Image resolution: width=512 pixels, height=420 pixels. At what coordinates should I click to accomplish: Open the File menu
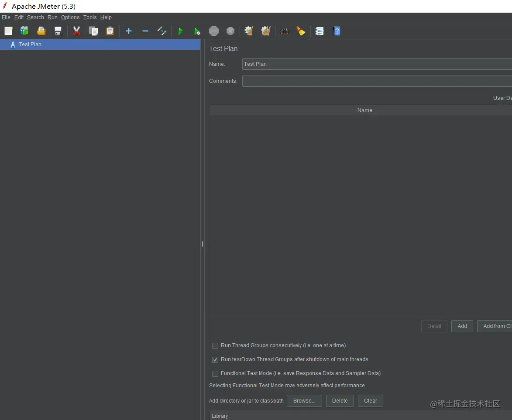[6, 17]
